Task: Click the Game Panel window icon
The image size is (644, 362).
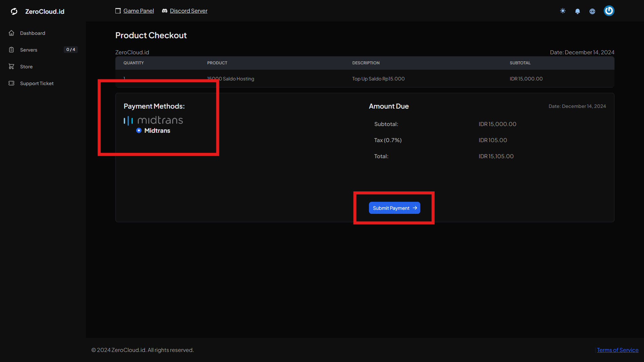Action: [x=118, y=10]
